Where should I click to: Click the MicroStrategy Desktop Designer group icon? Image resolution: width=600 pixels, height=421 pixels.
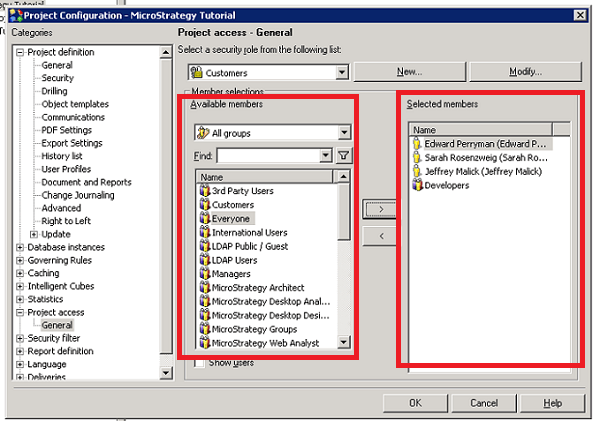pos(205,315)
